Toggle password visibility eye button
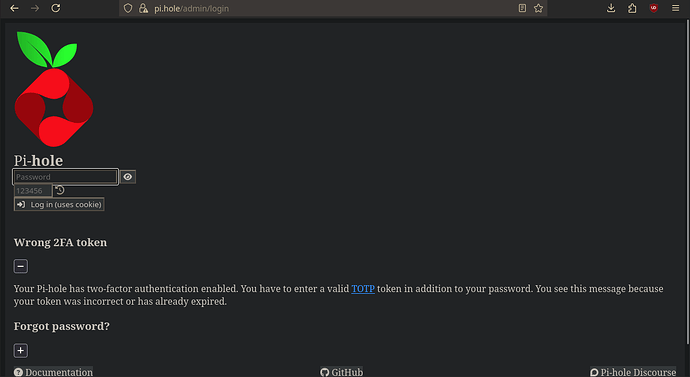The height and width of the screenshot is (377, 690). click(128, 177)
